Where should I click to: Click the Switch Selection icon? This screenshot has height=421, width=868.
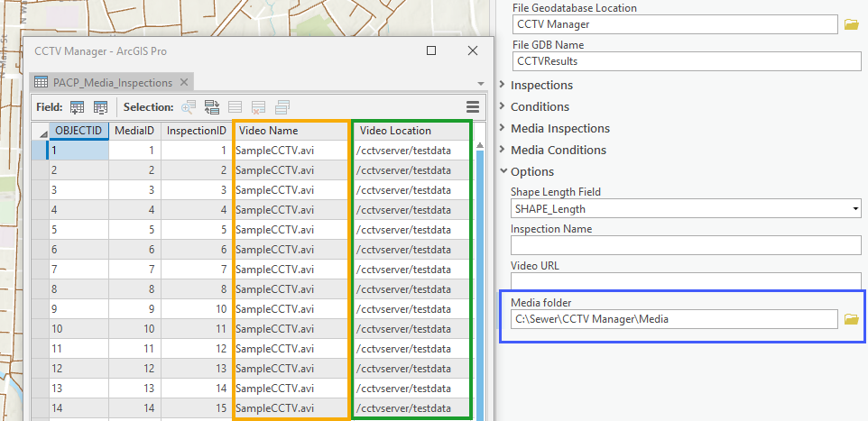(x=212, y=107)
